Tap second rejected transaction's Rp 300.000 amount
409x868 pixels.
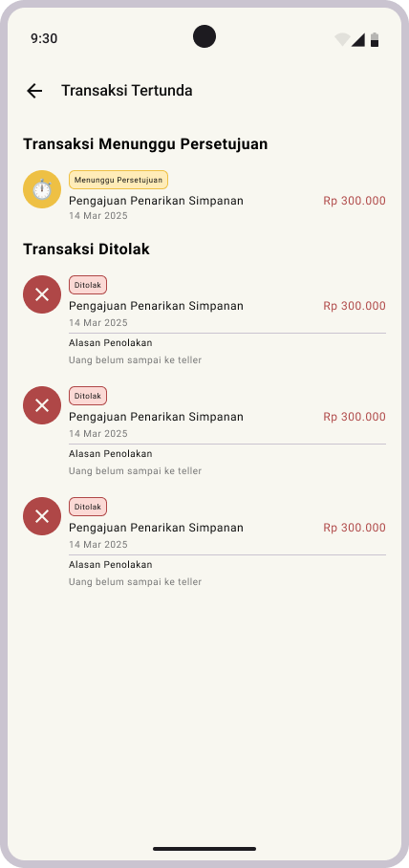coord(355,417)
